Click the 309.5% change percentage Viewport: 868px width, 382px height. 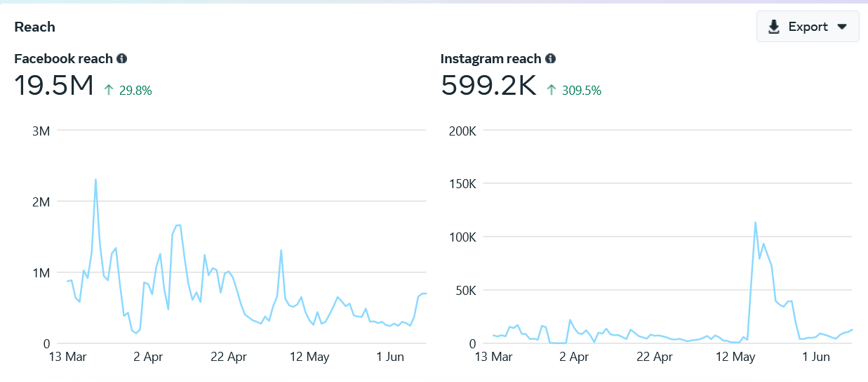click(x=581, y=90)
